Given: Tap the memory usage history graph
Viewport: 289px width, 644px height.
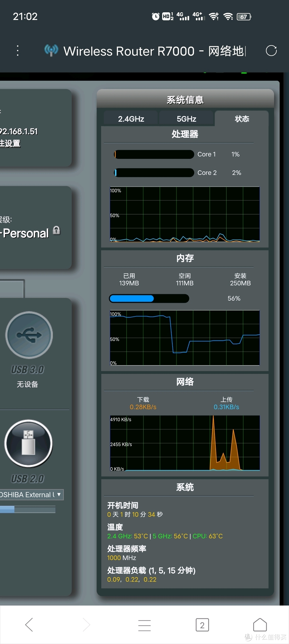Looking at the screenshot, I should [x=185, y=338].
